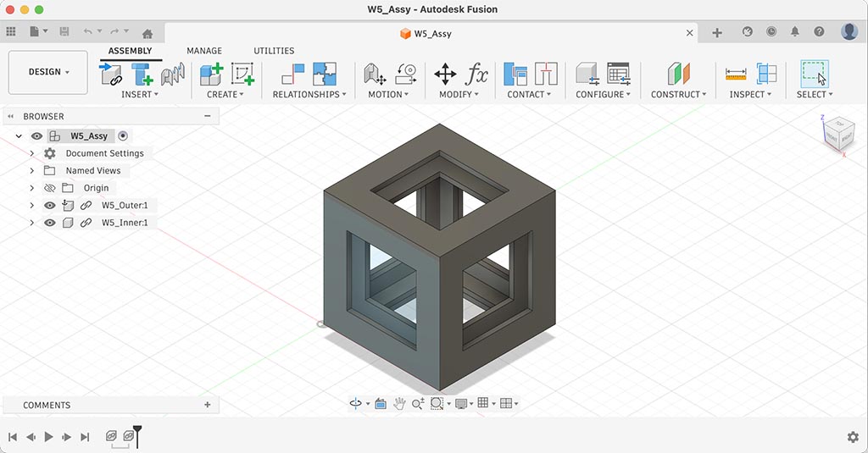Click the Save icon in title toolbar
The image size is (868, 453).
pyautogui.click(x=64, y=31)
